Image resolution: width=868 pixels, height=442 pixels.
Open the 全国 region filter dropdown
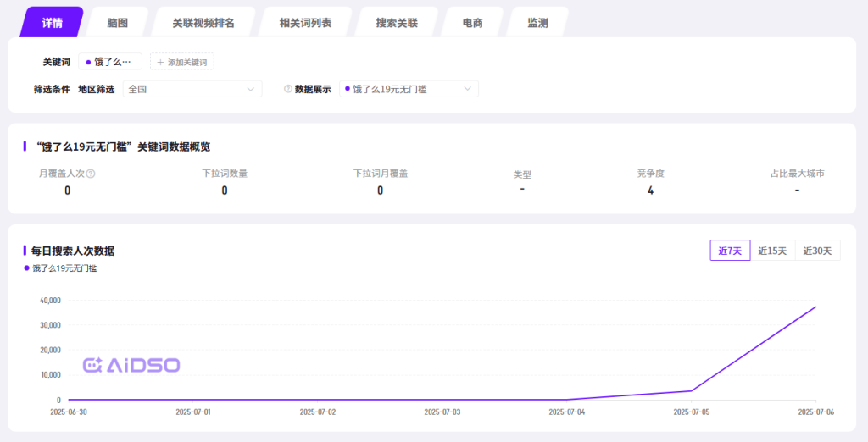192,89
